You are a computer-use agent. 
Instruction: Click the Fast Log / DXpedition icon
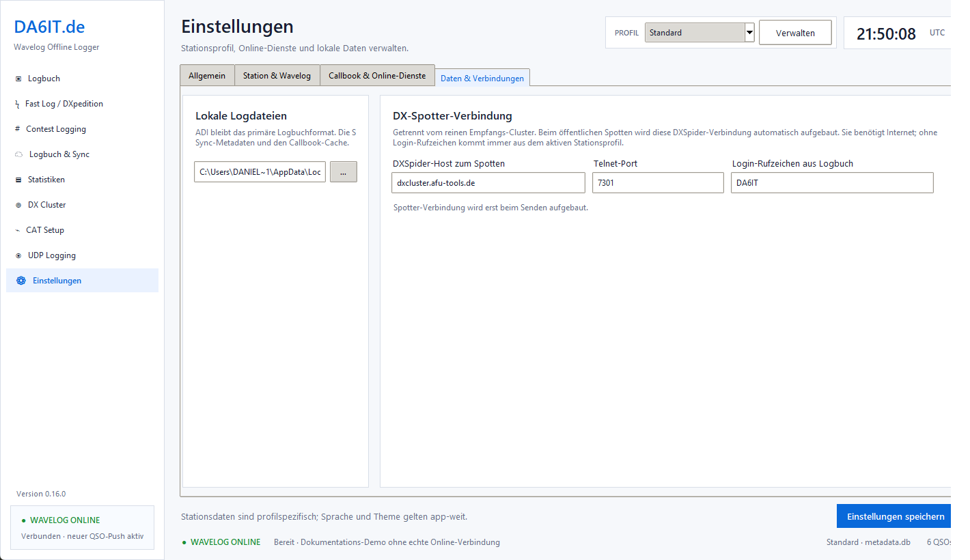click(17, 104)
